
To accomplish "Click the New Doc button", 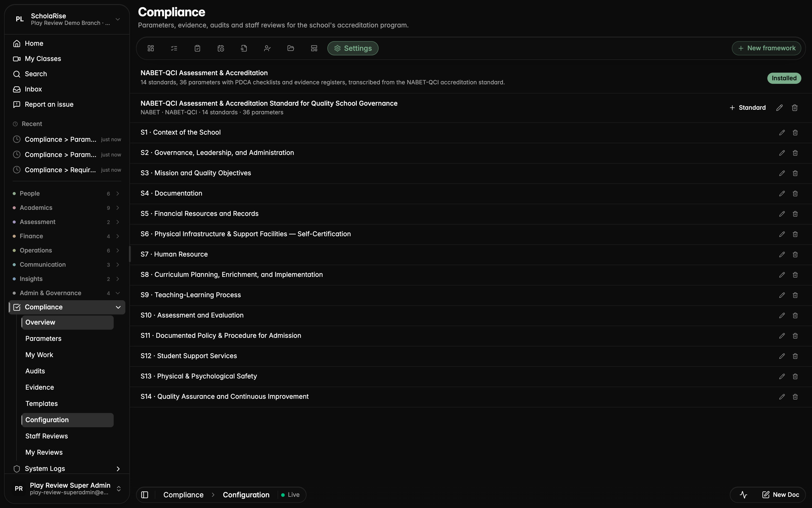I will pos(781,495).
